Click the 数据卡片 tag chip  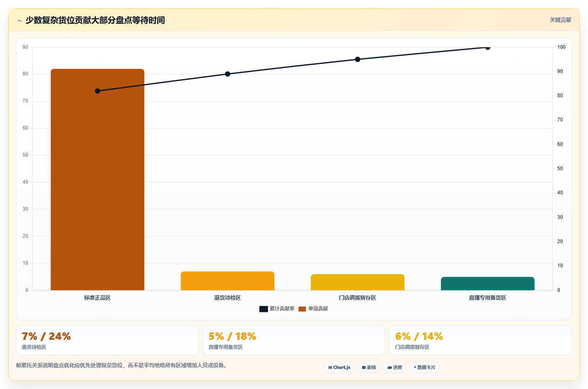click(x=425, y=367)
